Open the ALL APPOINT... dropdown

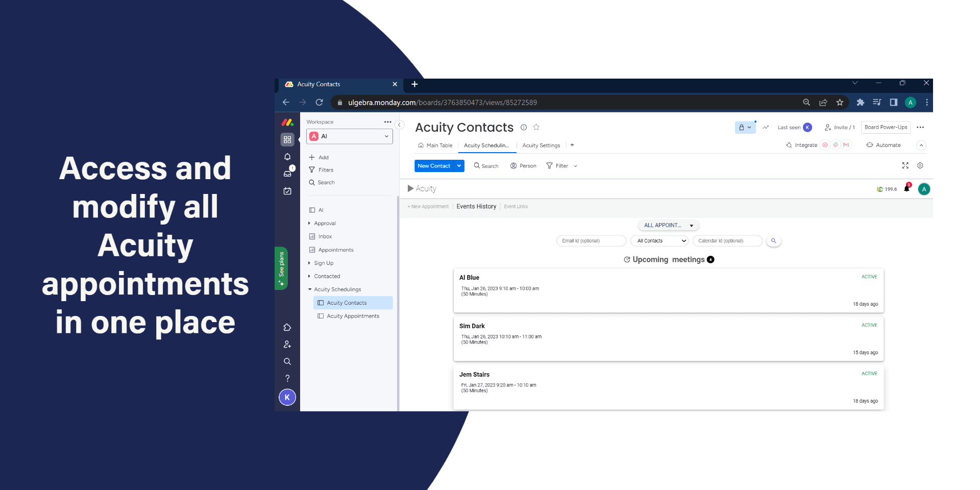(669, 225)
